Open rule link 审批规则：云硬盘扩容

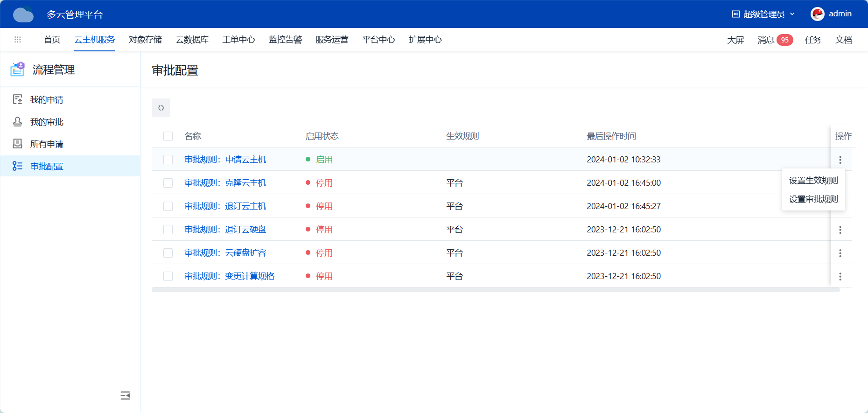coord(225,253)
